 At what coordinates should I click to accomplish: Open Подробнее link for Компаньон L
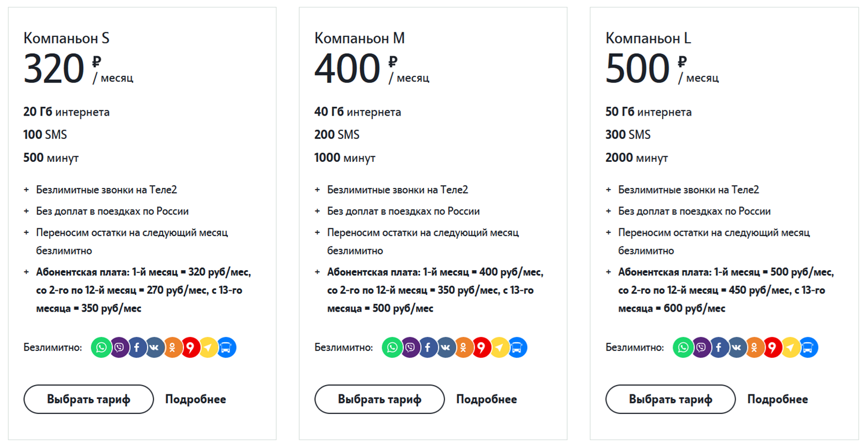point(778,399)
